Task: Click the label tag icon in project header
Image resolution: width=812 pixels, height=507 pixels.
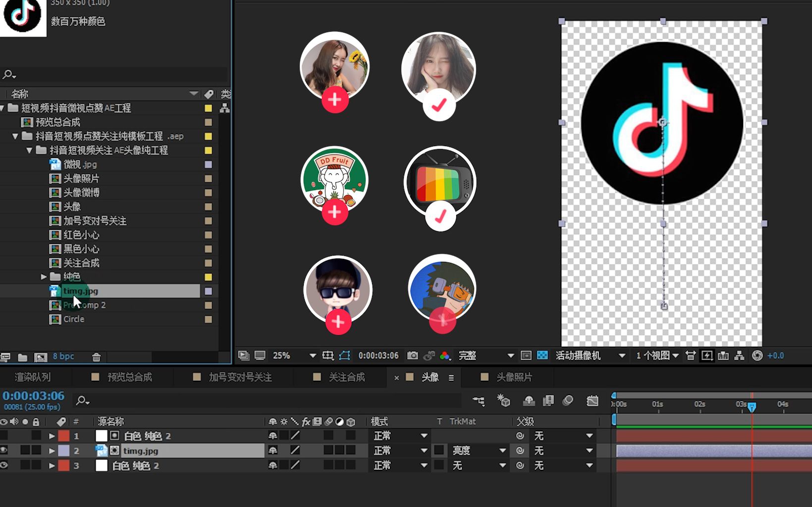Action: 209,94
